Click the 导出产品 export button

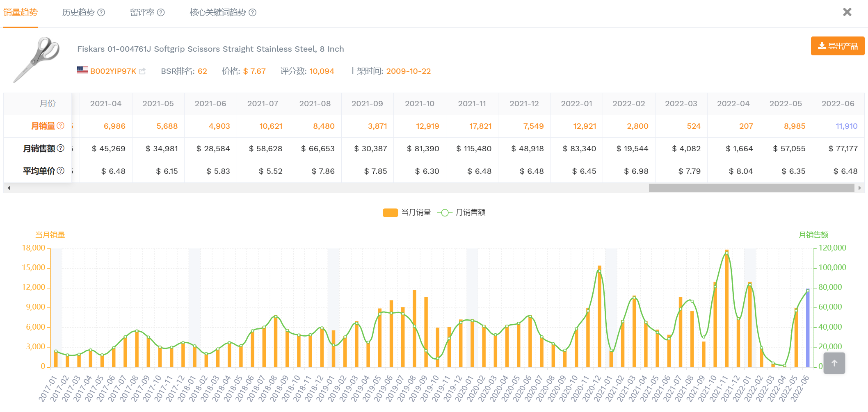coord(837,46)
